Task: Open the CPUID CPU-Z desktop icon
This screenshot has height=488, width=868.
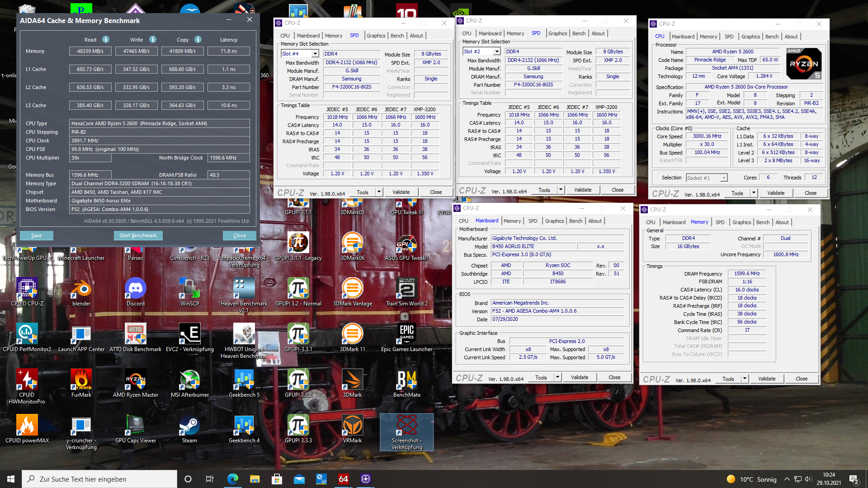Action: coord(27,292)
